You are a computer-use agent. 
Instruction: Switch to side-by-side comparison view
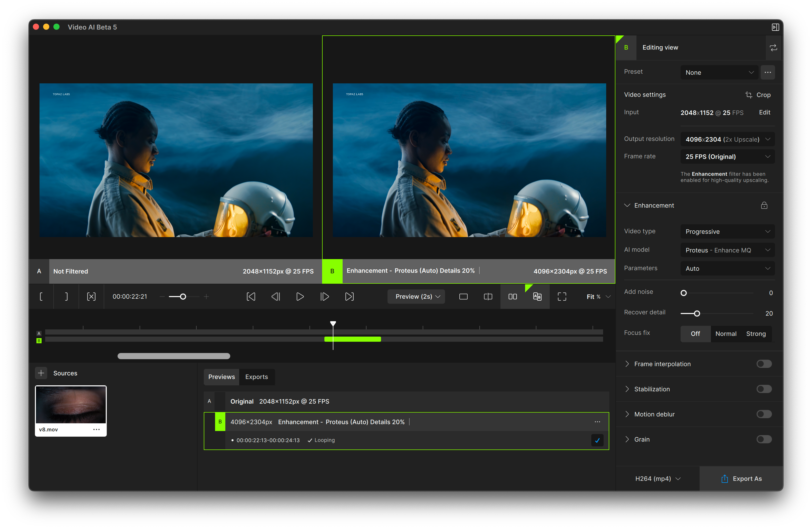click(513, 297)
